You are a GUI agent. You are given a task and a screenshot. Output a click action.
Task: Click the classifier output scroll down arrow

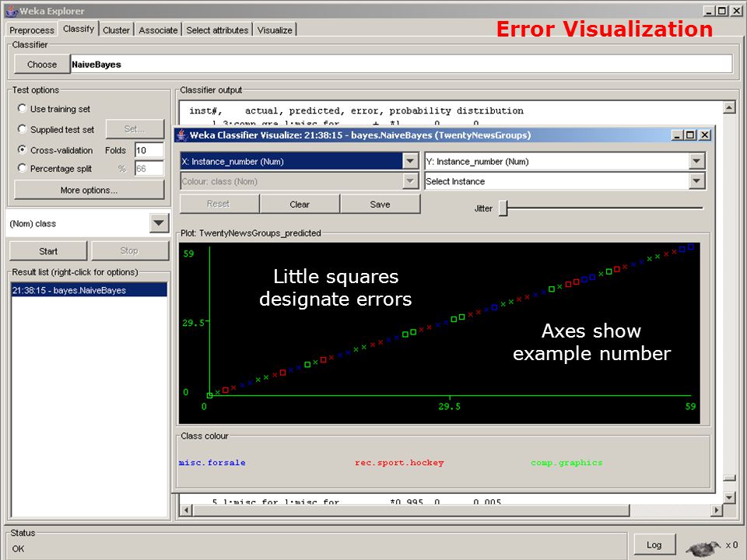[729, 498]
